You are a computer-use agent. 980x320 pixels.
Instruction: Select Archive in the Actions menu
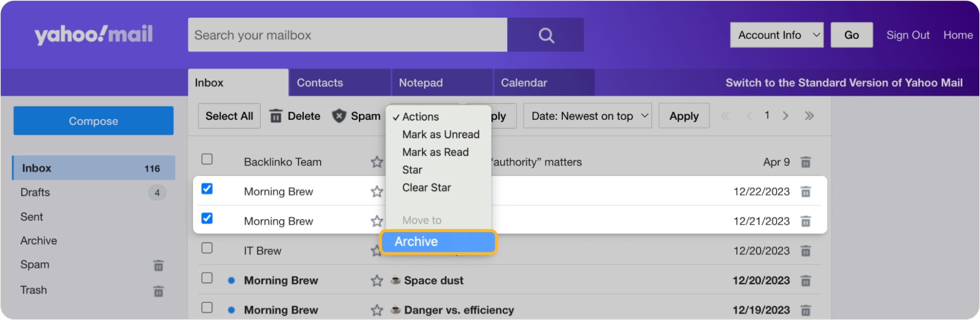coord(438,241)
